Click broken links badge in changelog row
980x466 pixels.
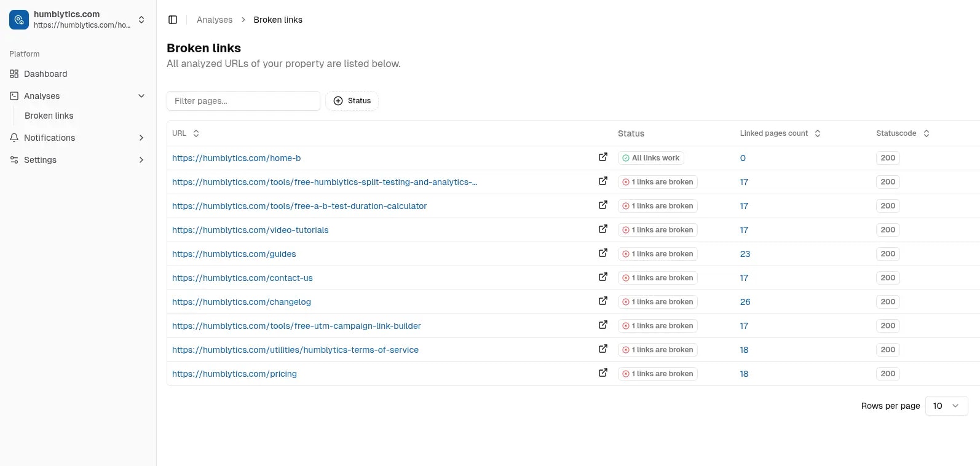coord(658,302)
